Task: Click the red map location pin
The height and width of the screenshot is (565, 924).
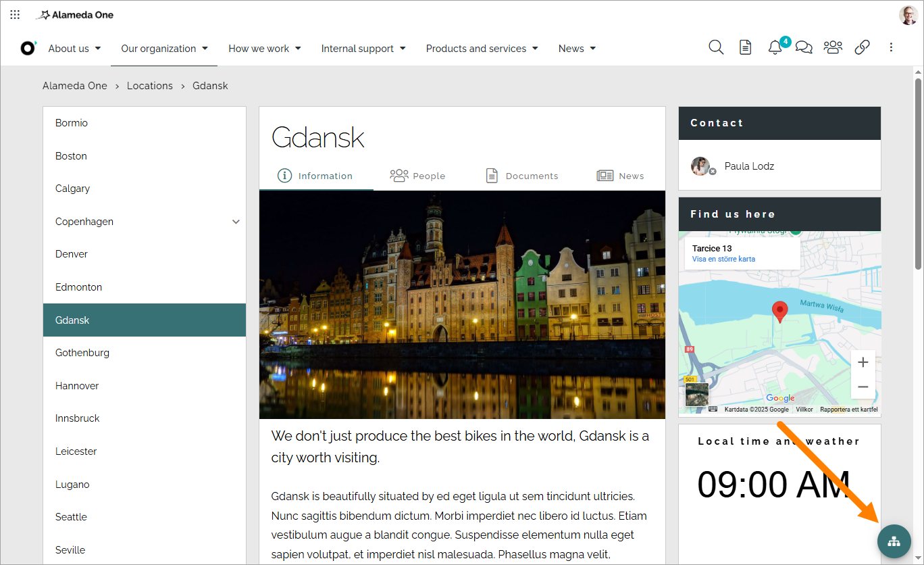Action: click(780, 312)
